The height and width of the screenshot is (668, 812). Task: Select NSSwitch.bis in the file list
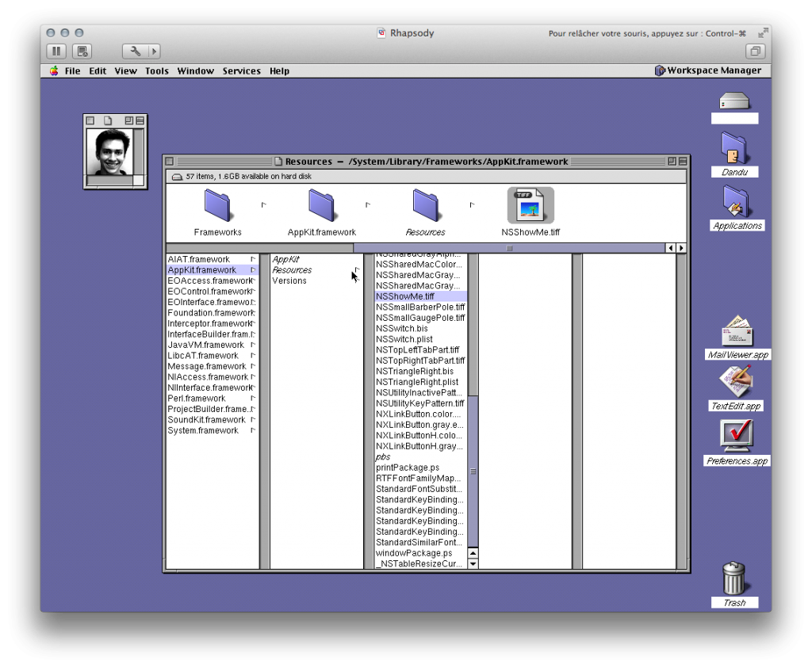[420, 329]
